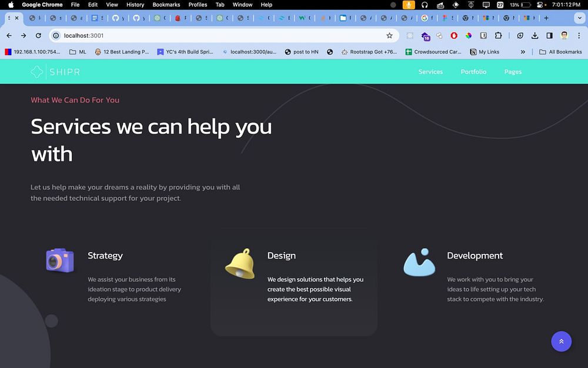Screen dimensions: 588x368
Task: Open the Profiles menu
Action: click(198, 5)
